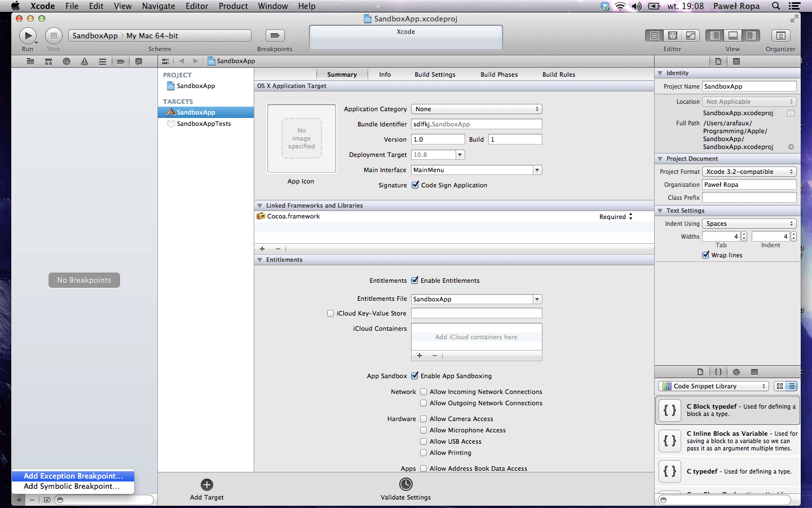The height and width of the screenshot is (508, 812).
Task: Switch to the Build Phases tab
Action: 499,75
